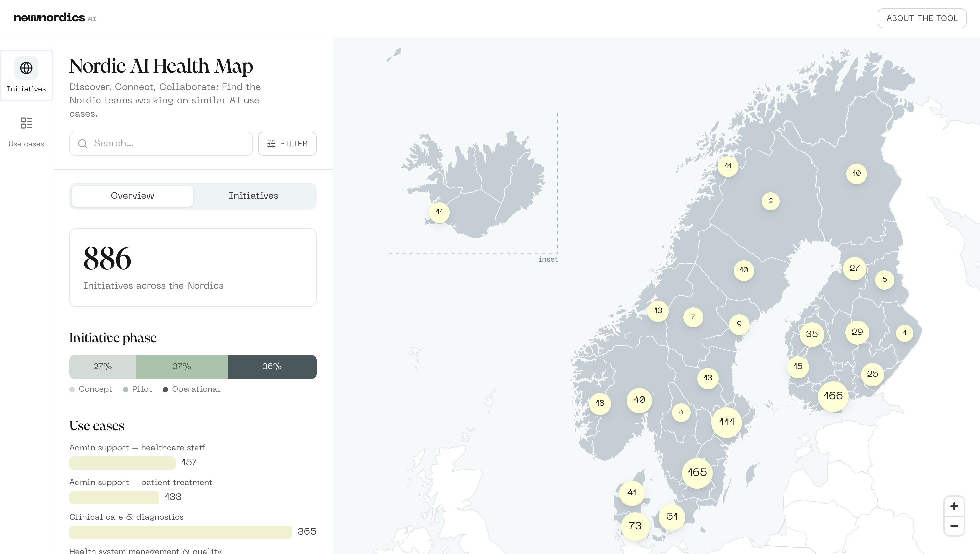Click the Clinical care & diagnostics bar
The height and width of the screenshot is (554, 980).
[181, 532]
